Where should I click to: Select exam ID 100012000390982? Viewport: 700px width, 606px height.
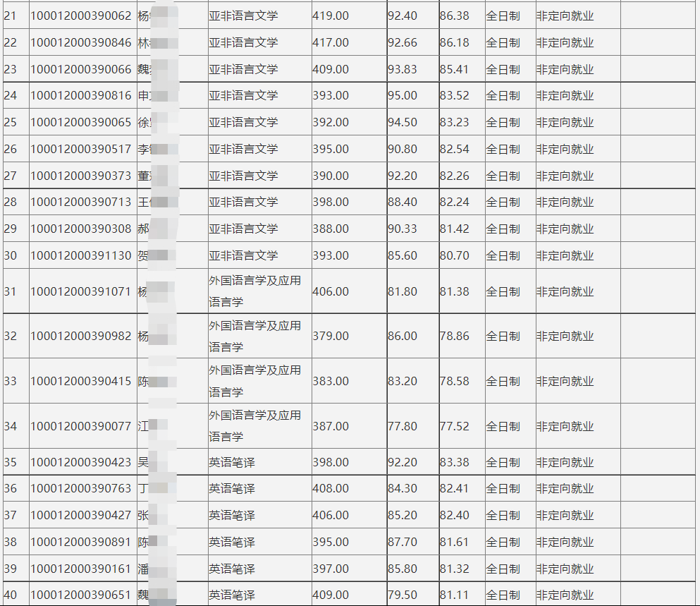pos(81,336)
